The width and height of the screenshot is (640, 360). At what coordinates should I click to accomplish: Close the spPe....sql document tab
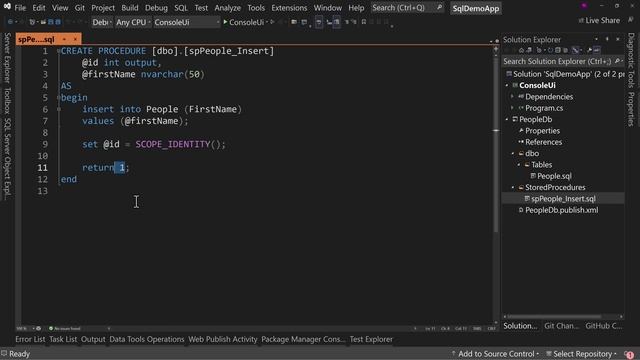[75, 39]
